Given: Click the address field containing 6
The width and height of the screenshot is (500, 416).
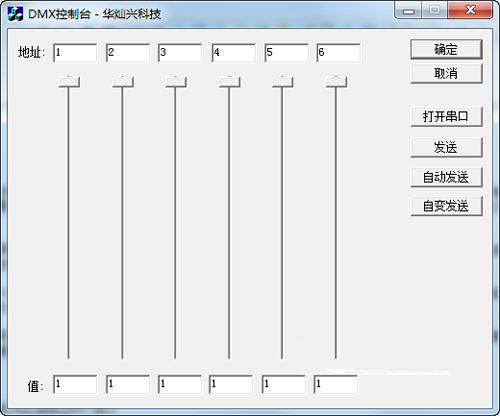Looking at the screenshot, I should click(x=339, y=53).
